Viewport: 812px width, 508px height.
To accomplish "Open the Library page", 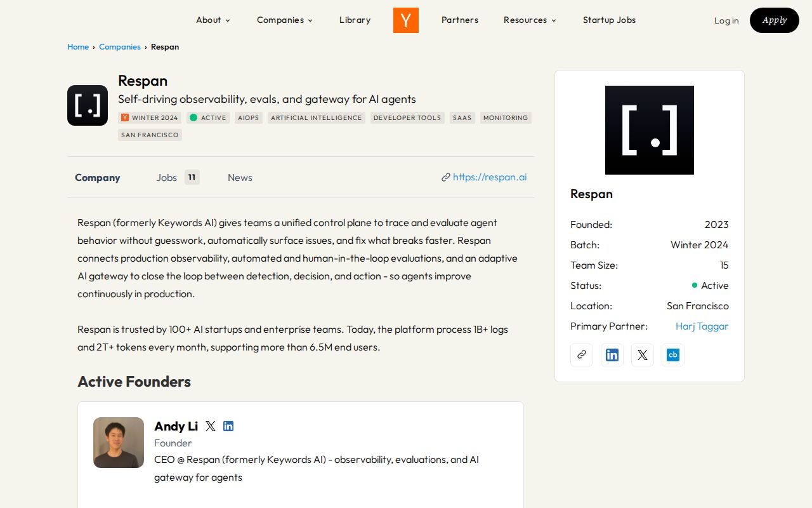I will [x=355, y=20].
